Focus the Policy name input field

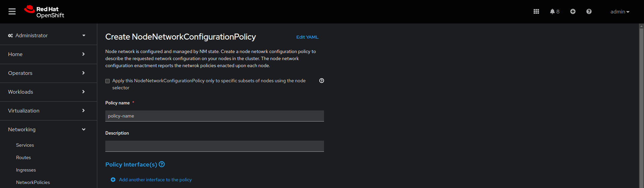click(215, 116)
